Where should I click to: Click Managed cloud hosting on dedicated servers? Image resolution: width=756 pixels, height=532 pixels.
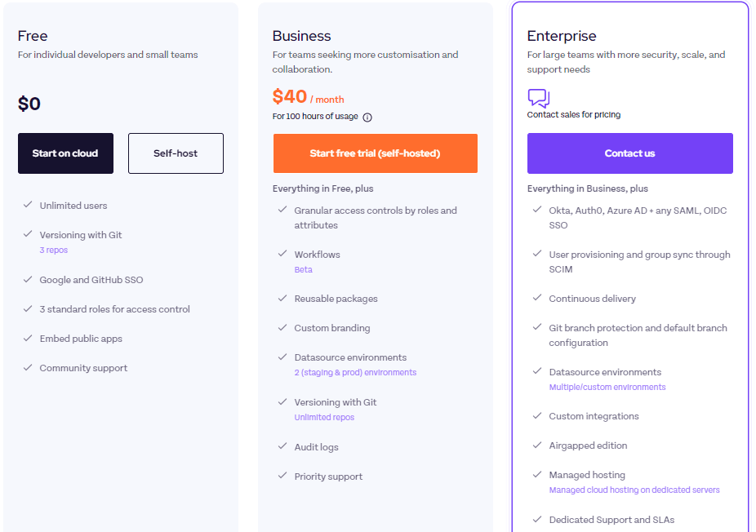pyautogui.click(x=634, y=490)
